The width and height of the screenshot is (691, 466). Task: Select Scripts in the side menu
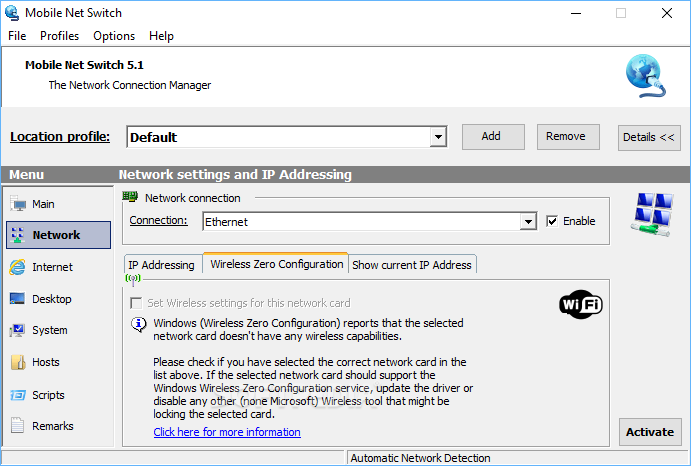coord(48,395)
